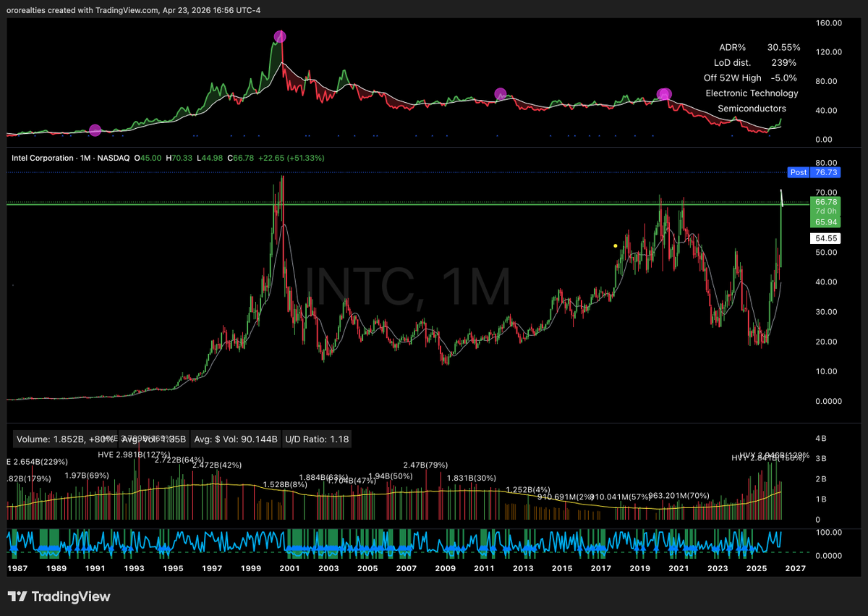
Task: Click the Intel Corporation symbol title
Action: [x=44, y=158]
